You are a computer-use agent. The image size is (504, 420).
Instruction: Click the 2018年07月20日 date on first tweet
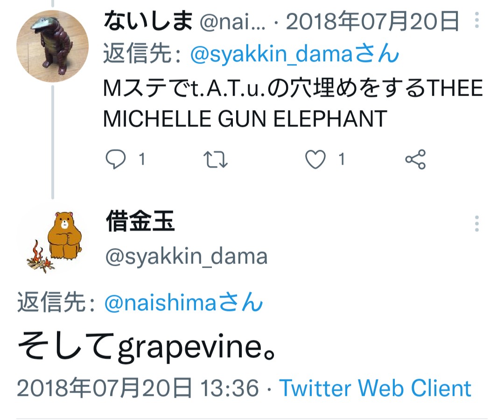372,21
